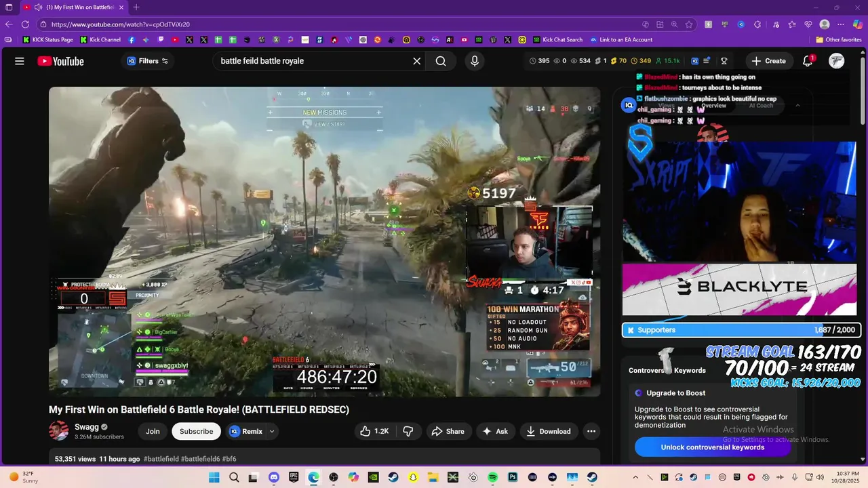
Task: Open Epic Games launcher in taskbar
Action: [x=294, y=477]
